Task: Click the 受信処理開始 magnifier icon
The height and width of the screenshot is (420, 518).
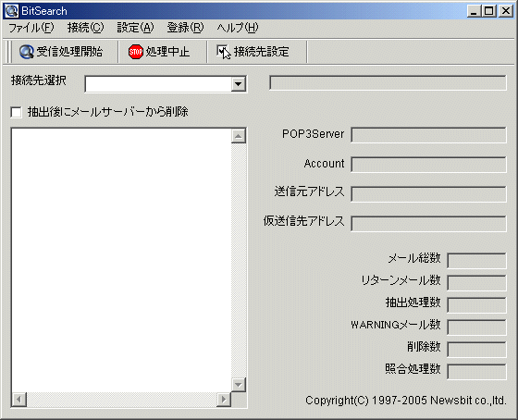Action: click(x=27, y=52)
